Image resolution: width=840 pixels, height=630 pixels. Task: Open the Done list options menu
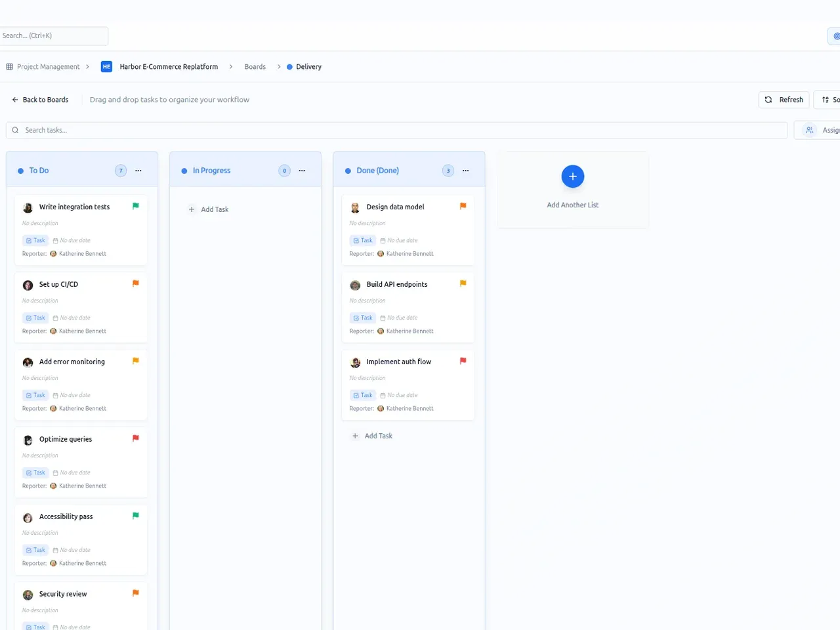pyautogui.click(x=466, y=171)
